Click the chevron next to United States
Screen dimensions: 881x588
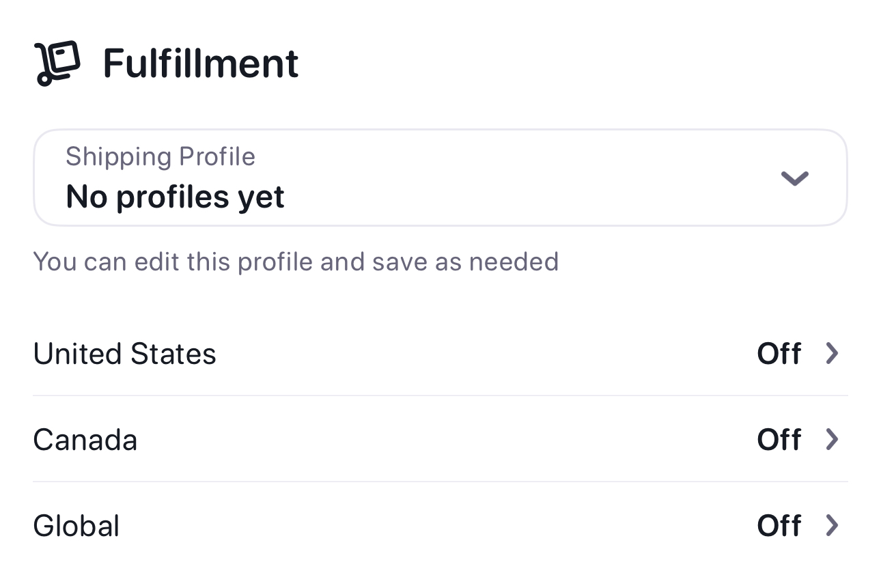[831, 354]
